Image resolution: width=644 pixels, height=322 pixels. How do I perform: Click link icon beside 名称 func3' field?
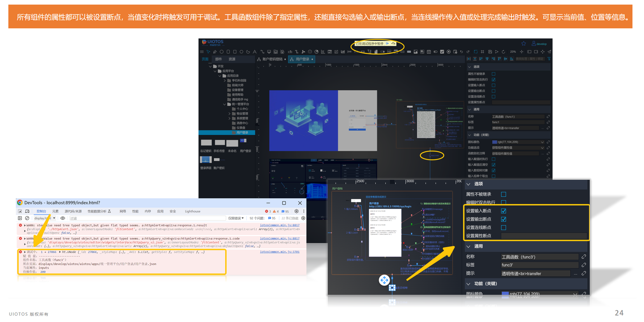(584, 257)
